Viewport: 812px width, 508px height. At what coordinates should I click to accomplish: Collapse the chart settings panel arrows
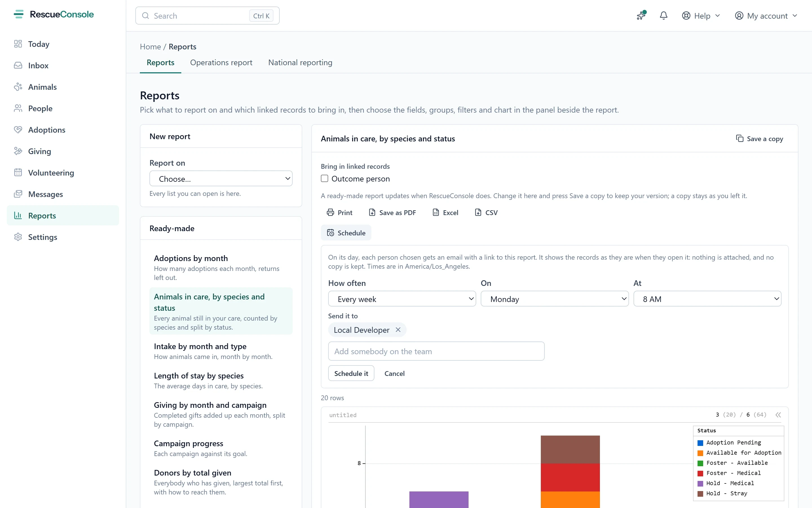click(x=778, y=415)
